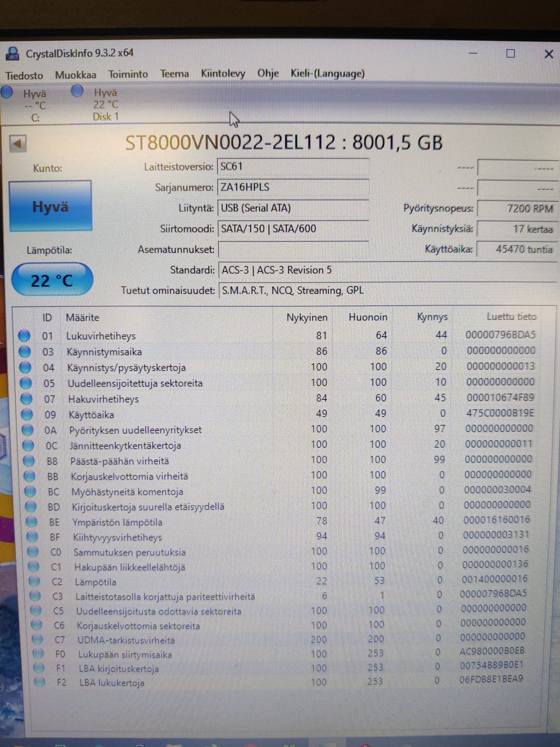The height and width of the screenshot is (747, 560).
Task: Click the status dot for UDMA-tarkistusvirheitä
Action: click(37, 640)
